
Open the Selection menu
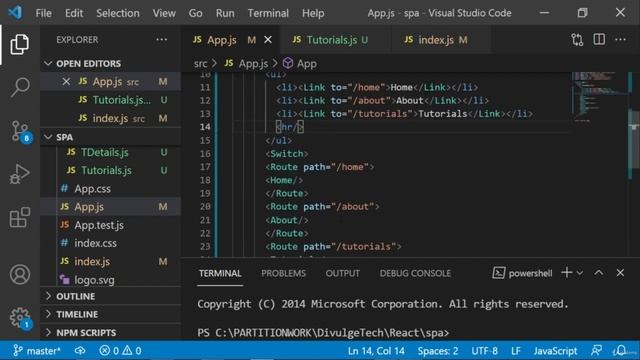pyautogui.click(x=118, y=13)
